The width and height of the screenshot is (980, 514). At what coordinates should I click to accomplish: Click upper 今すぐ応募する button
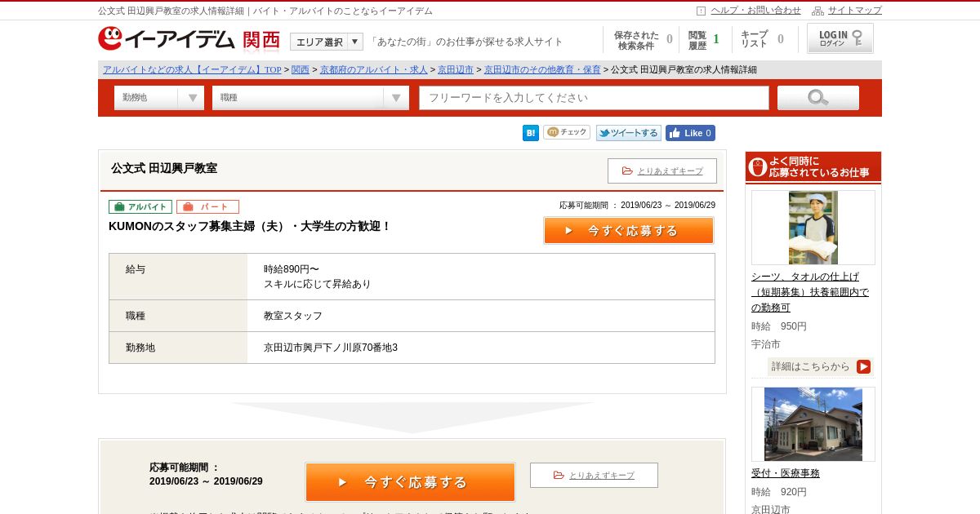point(629,231)
